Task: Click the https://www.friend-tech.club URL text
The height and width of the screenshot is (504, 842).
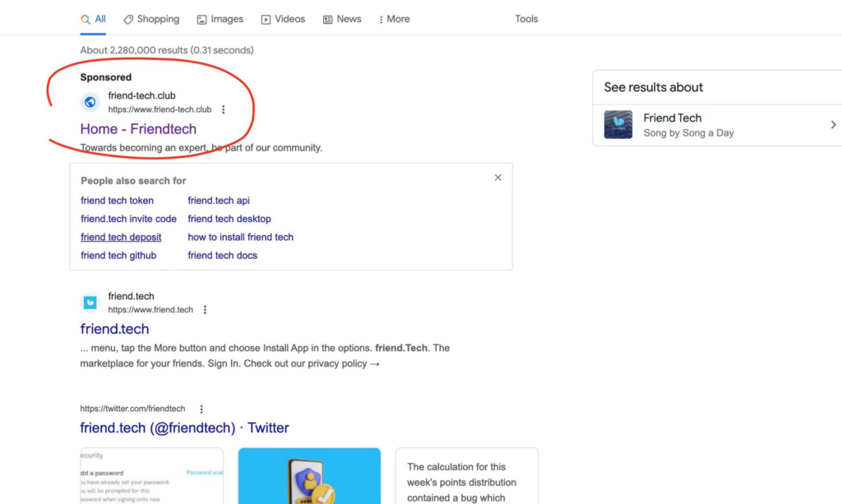Action: 160,109
